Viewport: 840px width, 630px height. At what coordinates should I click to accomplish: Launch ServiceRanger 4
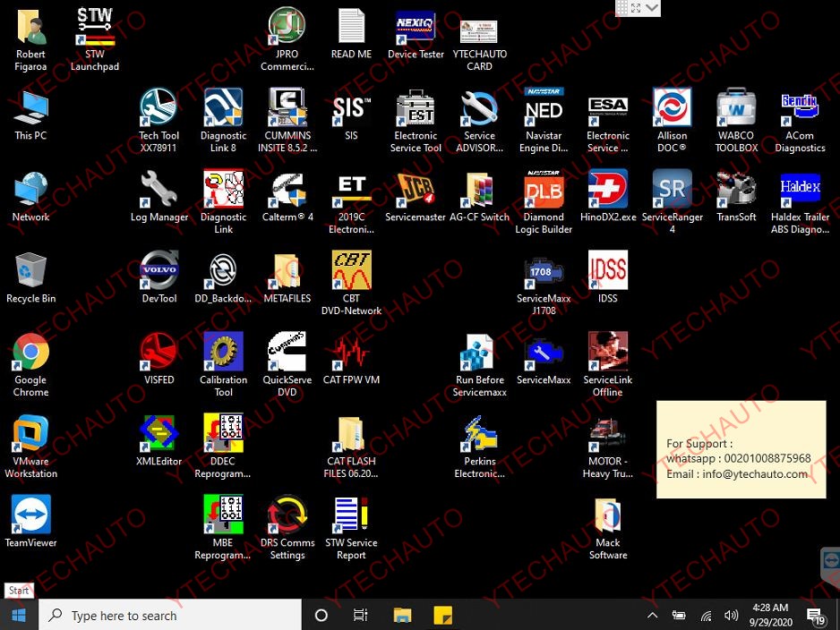tap(672, 201)
